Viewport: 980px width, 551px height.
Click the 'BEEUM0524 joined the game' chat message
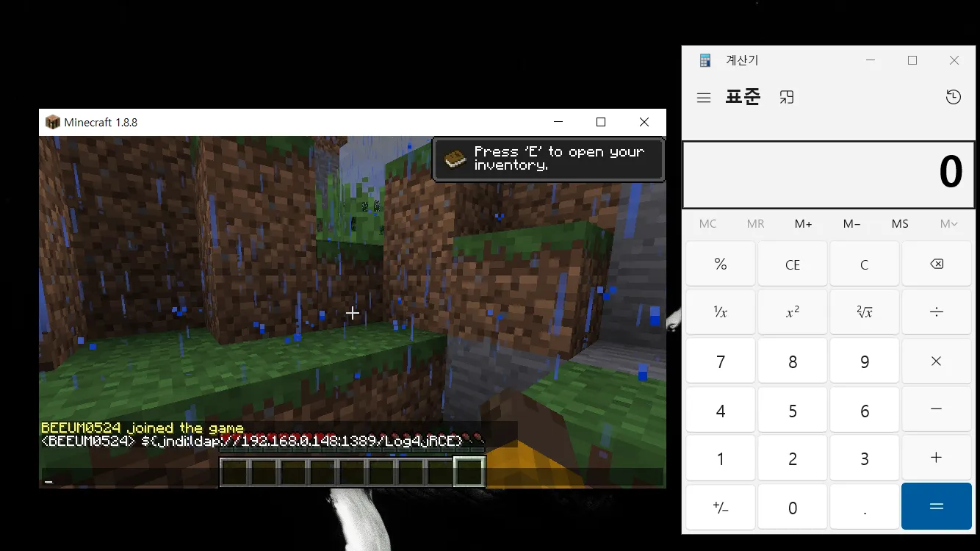(x=143, y=428)
